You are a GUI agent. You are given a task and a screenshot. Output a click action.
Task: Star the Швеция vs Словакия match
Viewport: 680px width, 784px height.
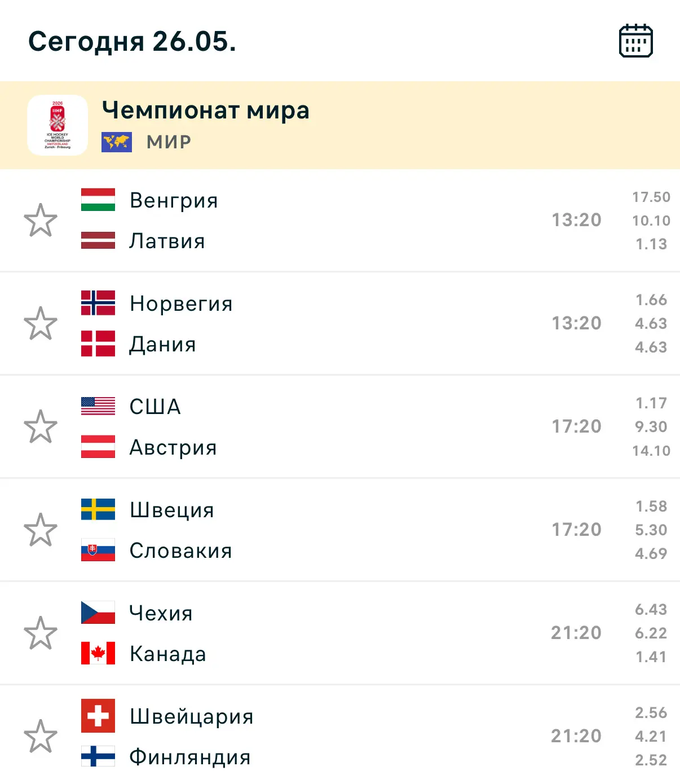pos(41,530)
